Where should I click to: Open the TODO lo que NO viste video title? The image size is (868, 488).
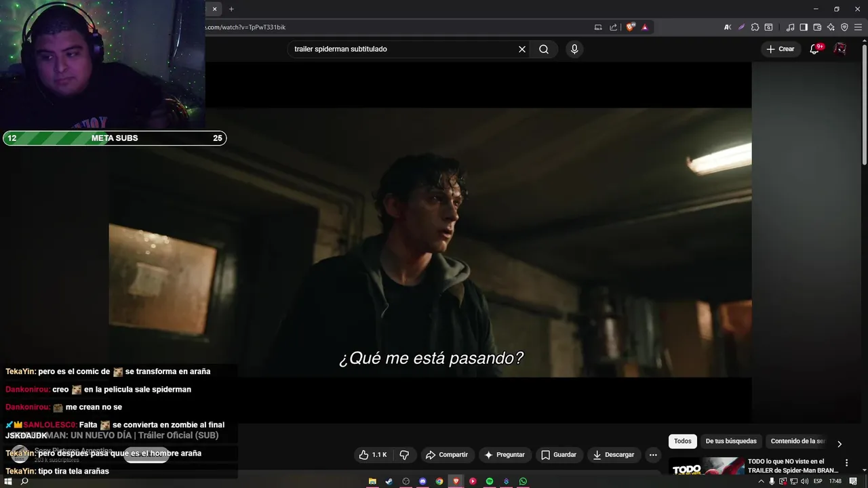click(793, 466)
